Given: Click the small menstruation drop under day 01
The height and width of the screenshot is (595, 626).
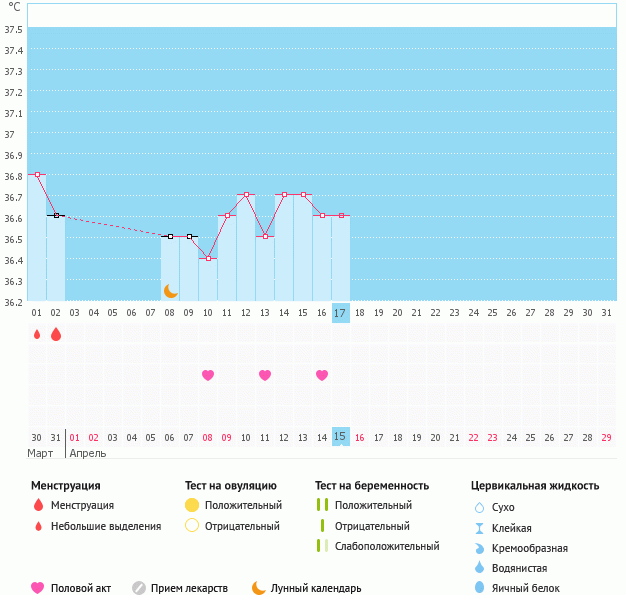Looking at the screenshot, I should (x=37, y=335).
